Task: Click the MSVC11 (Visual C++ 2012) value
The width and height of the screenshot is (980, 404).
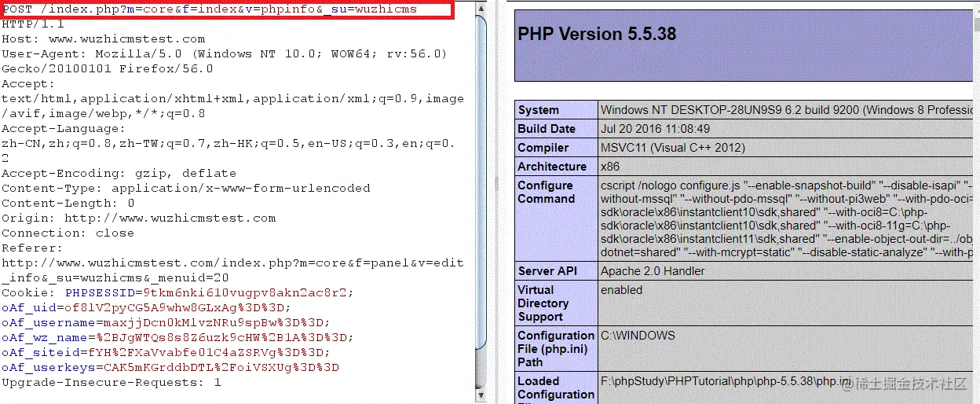Action: (x=673, y=148)
